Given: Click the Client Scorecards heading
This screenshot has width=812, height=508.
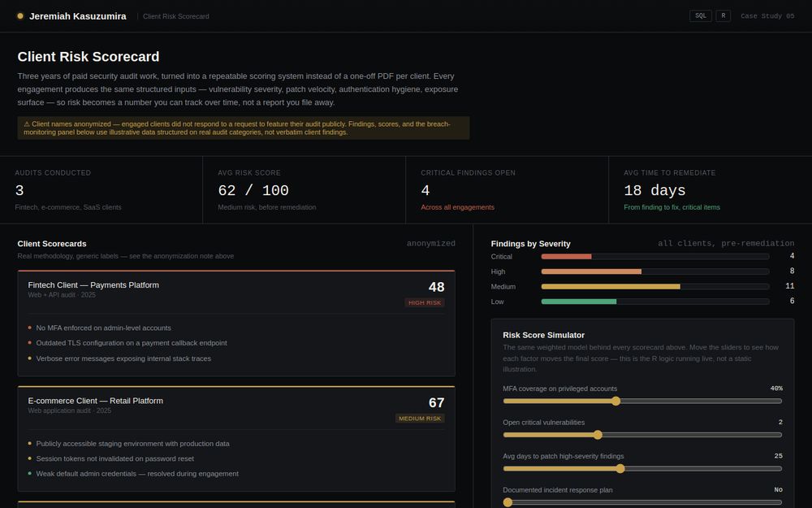Looking at the screenshot, I should [52, 244].
